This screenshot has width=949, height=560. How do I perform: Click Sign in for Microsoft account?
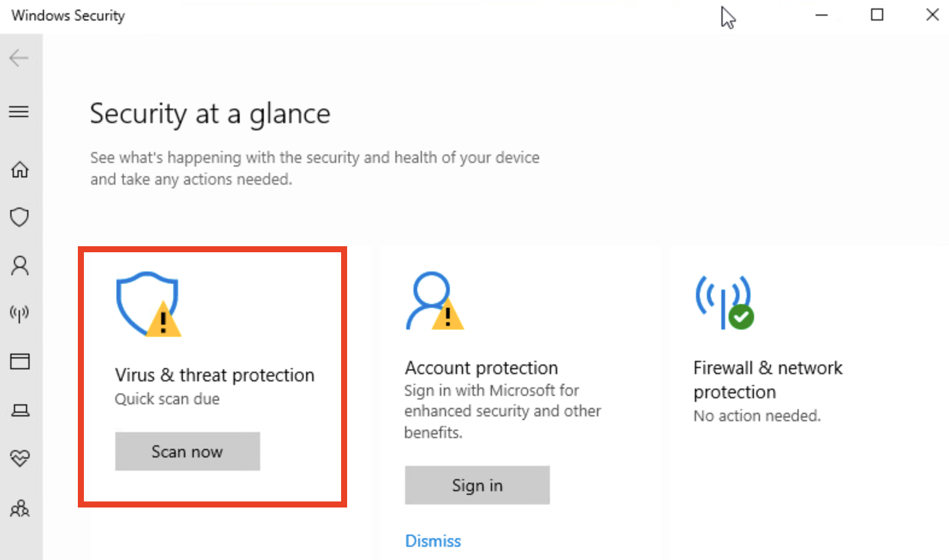[x=477, y=485]
